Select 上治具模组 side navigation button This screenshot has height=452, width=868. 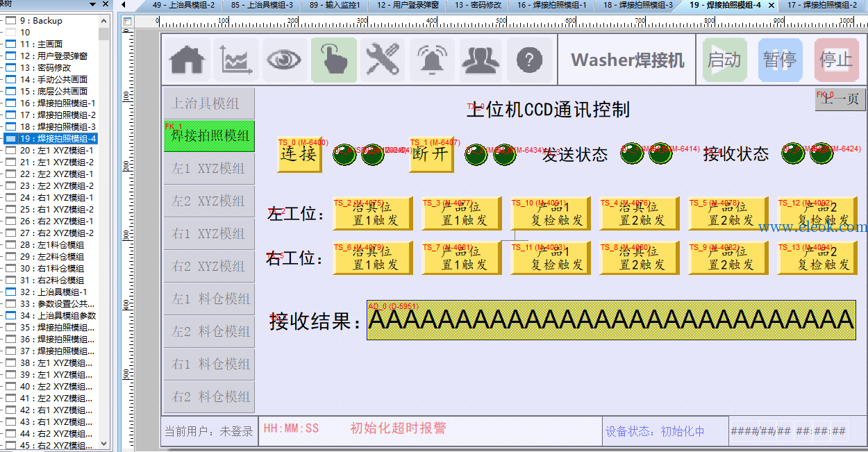pos(209,103)
